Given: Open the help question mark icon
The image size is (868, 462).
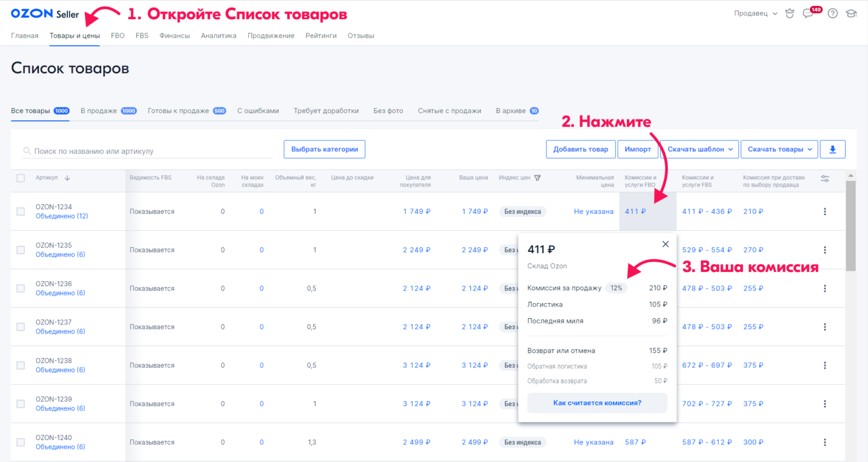Looking at the screenshot, I should click(x=832, y=14).
